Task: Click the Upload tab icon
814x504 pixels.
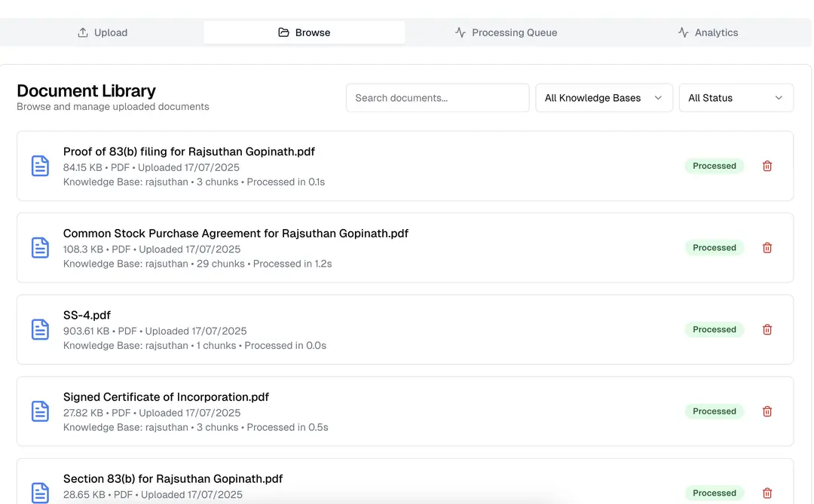Action: (81, 32)
